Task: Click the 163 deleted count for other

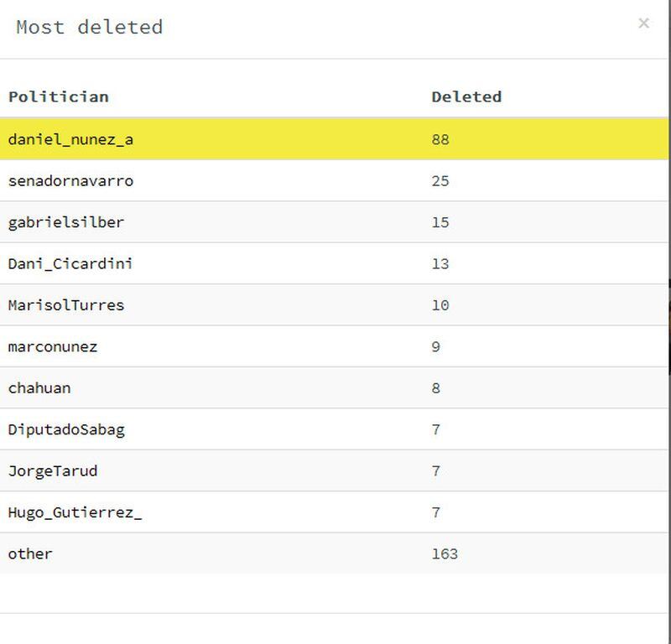Action: coord(445,553)
